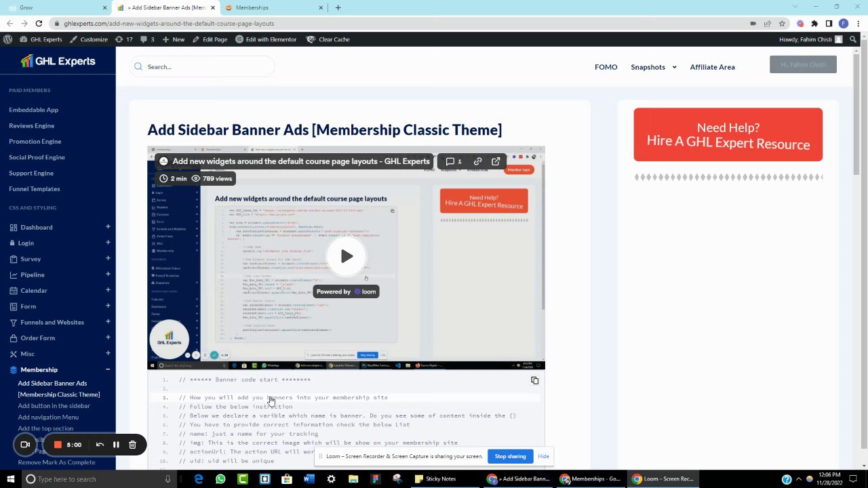Open the Loom video in a new tab icon
The image size is (868, 488).
496,161
